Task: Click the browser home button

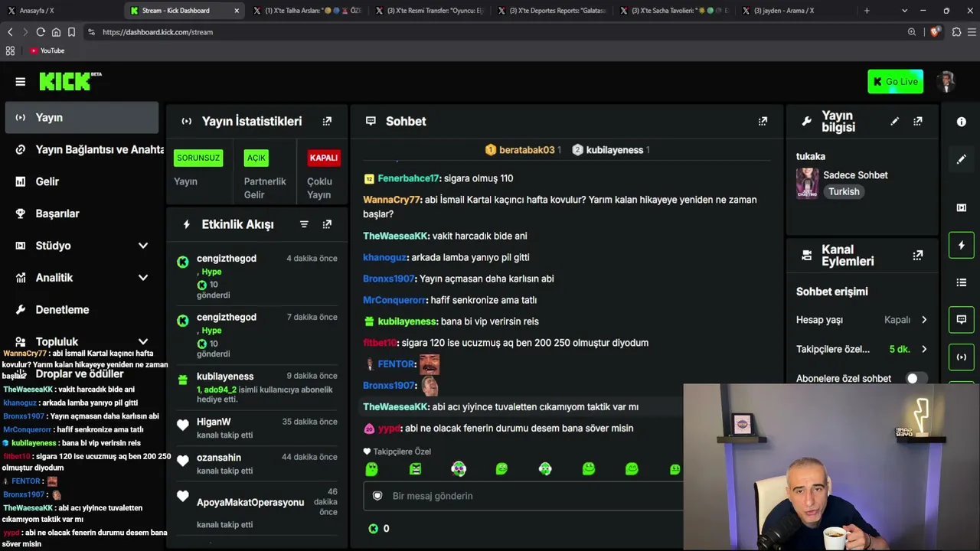Action: click(56, 32)
